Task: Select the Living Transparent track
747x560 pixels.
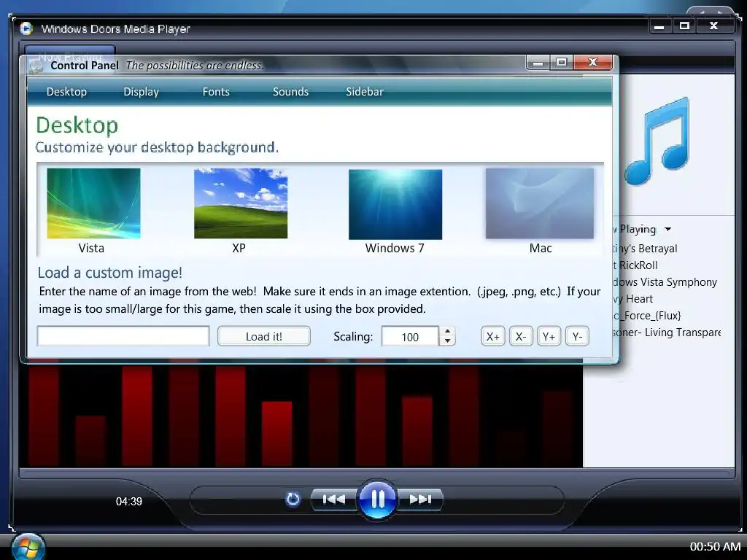Action: [667, 332]
